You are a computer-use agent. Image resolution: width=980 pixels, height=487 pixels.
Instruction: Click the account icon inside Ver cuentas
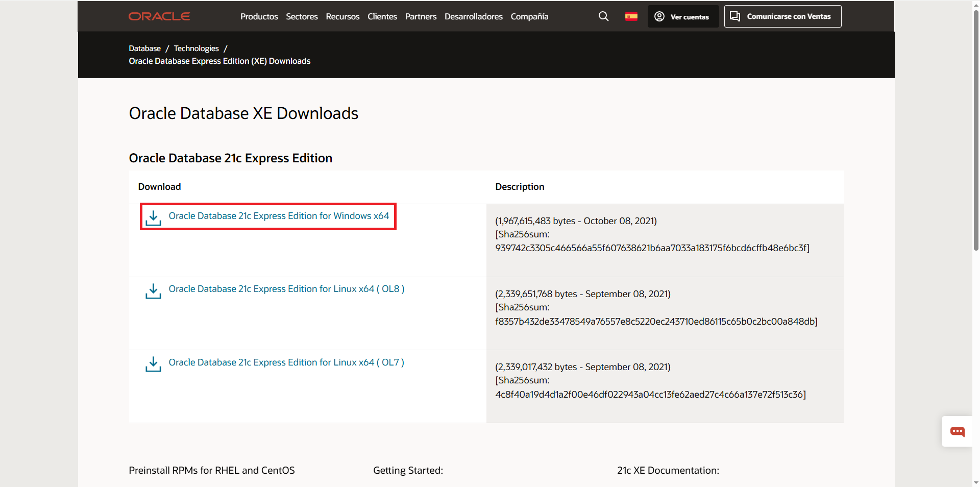coord(658,16)
